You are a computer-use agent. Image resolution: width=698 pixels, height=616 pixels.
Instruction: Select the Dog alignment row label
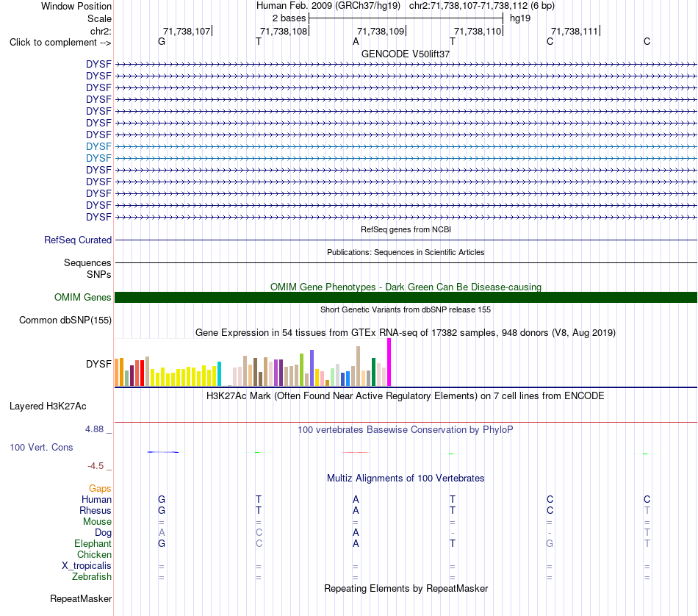pos(103,533)
